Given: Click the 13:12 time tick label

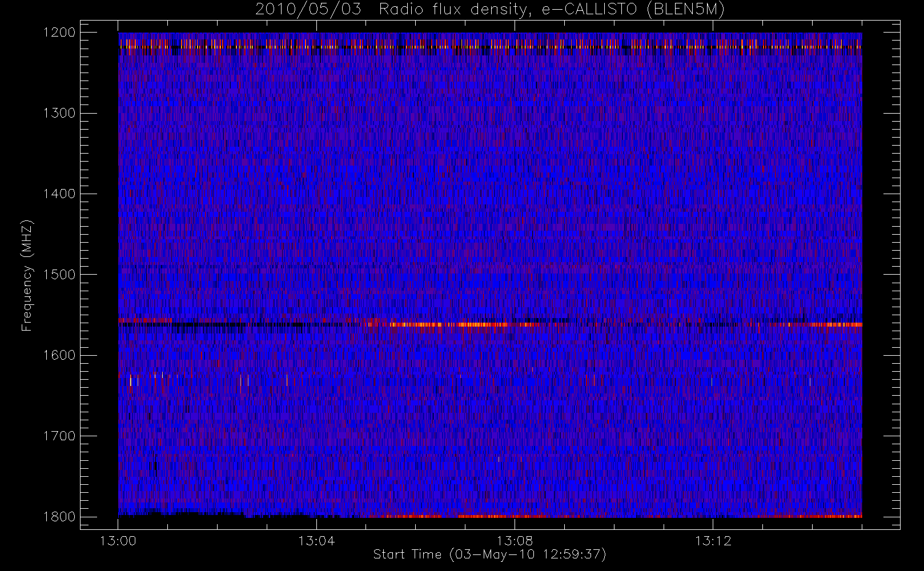Looking at the screenshot, I should (x=713, y=541).
